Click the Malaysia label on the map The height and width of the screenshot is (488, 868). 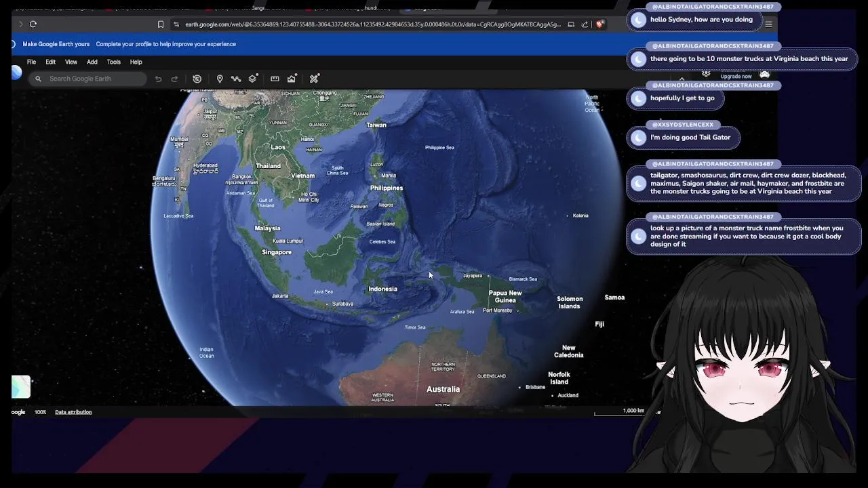tap(267, 228)
